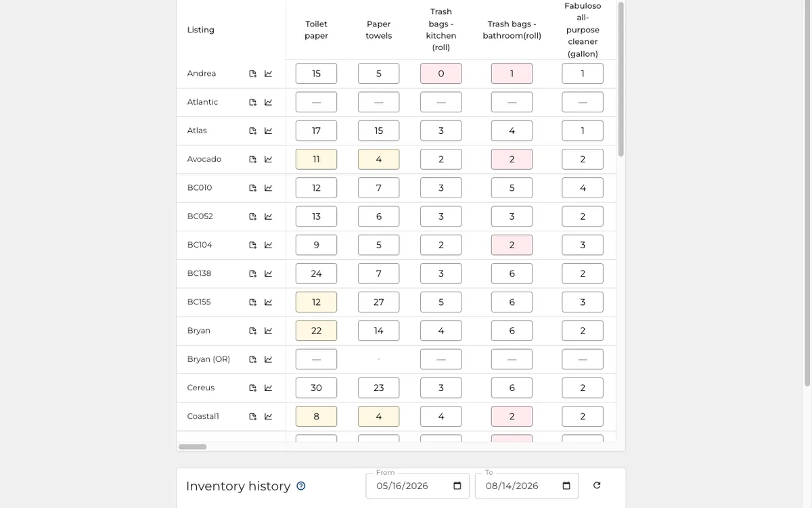Screen dimensions: 812x508
Task: Edit Andrea's bathroom trash bags count
Action: pyautogui.click(x=512, y=74)
